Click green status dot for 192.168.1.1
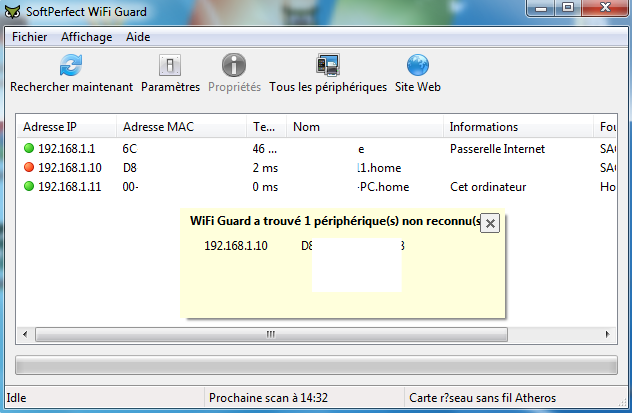Image resolution: width=632 pixels, height=413 pixels. (29, 148)
